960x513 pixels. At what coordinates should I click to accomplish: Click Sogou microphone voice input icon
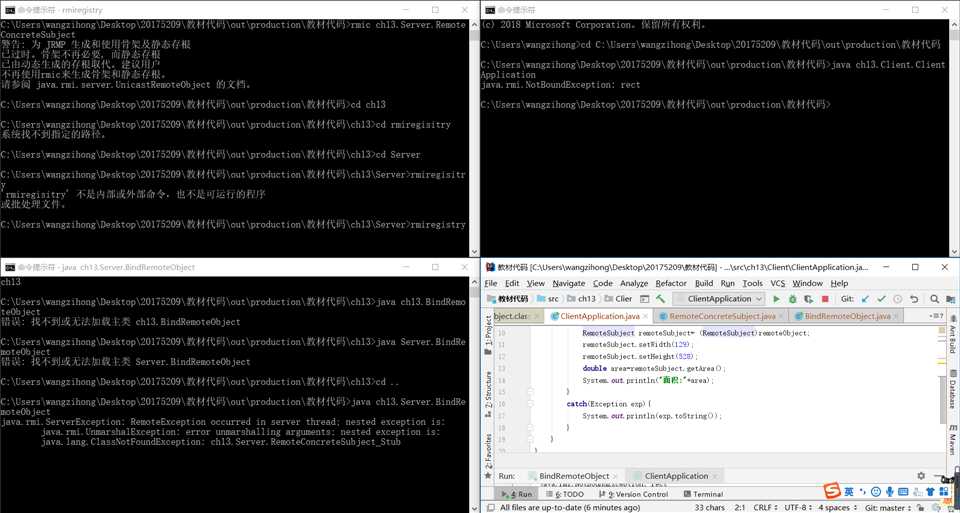point(889,492)
